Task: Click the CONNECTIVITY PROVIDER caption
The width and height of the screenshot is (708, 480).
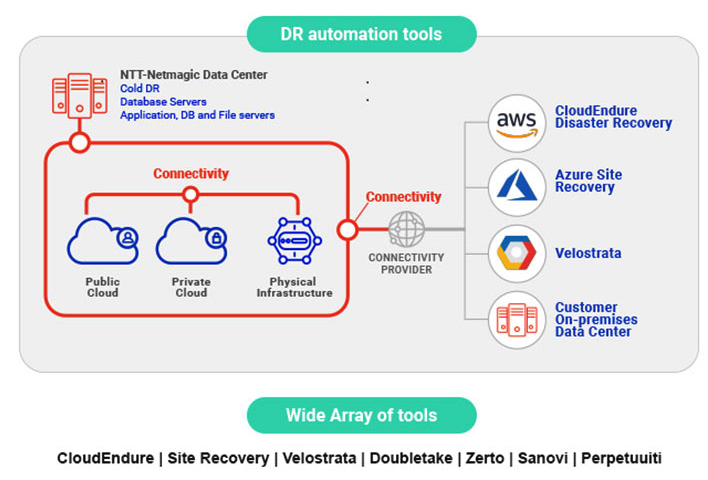Action: [406, 264]
